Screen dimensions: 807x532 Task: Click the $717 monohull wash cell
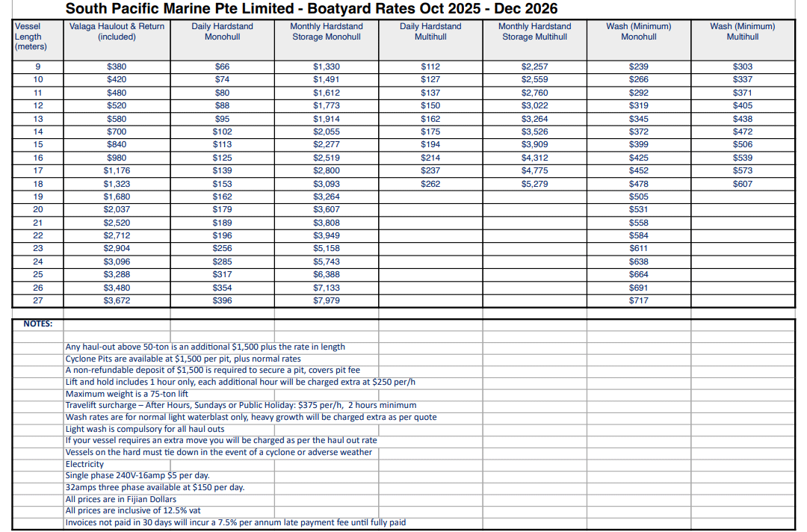(638, 300)
